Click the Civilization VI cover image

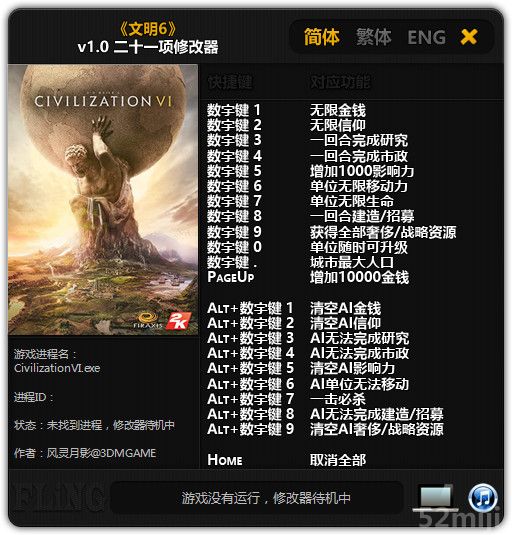(x=103, y=200)
